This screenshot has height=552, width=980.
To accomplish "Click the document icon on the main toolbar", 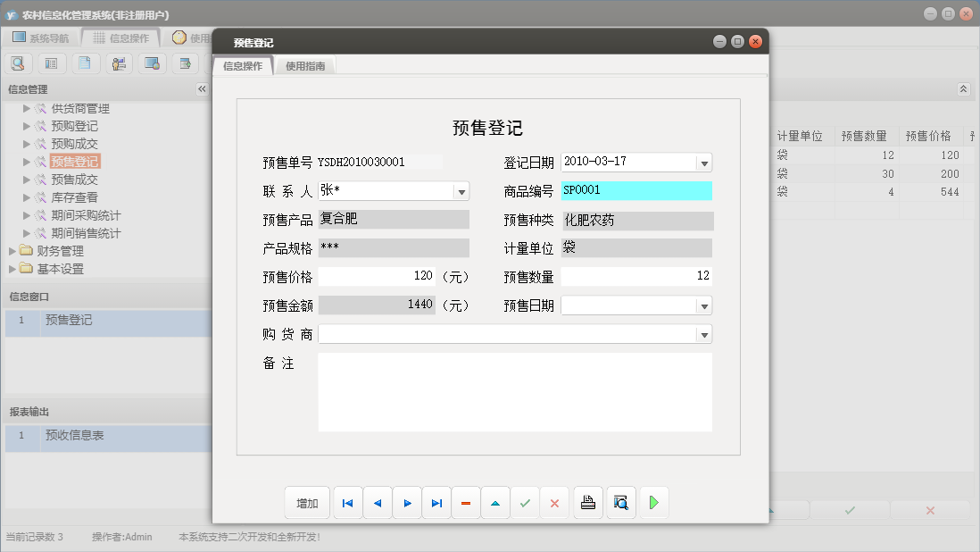I will pyautogui.click(x=85, y=63).
